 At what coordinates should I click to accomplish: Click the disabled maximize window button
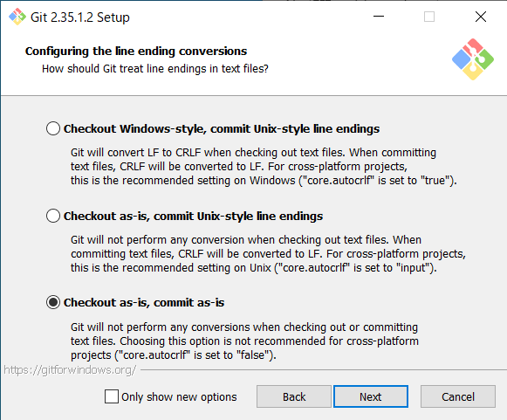tap(429, 17)
